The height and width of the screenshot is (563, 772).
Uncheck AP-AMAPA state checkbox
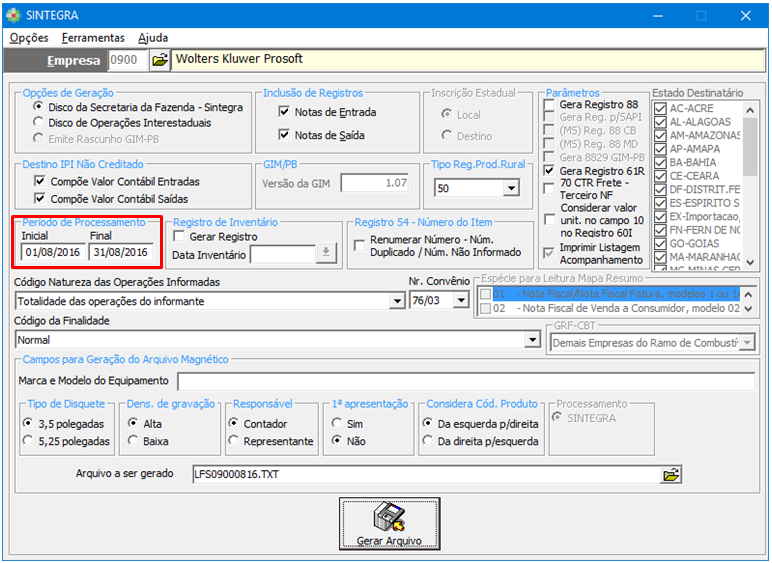point(661,149)
